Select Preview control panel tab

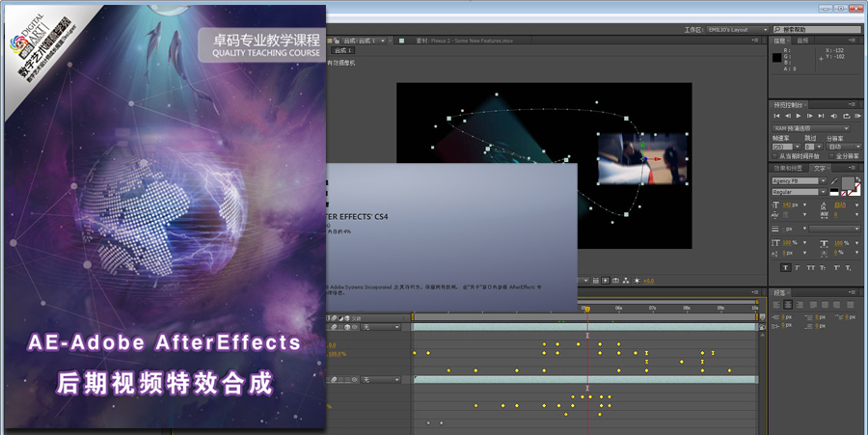coord(787,104)
